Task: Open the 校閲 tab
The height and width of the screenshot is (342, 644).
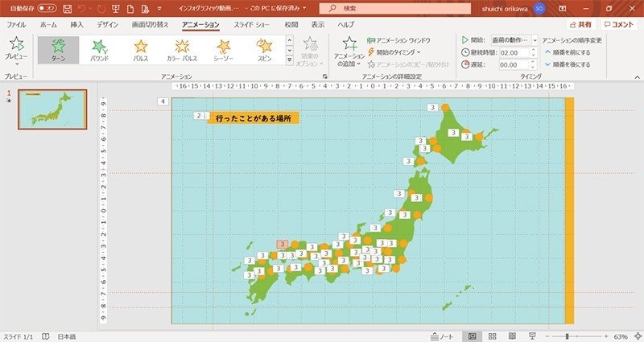Action: pos(291,25)
